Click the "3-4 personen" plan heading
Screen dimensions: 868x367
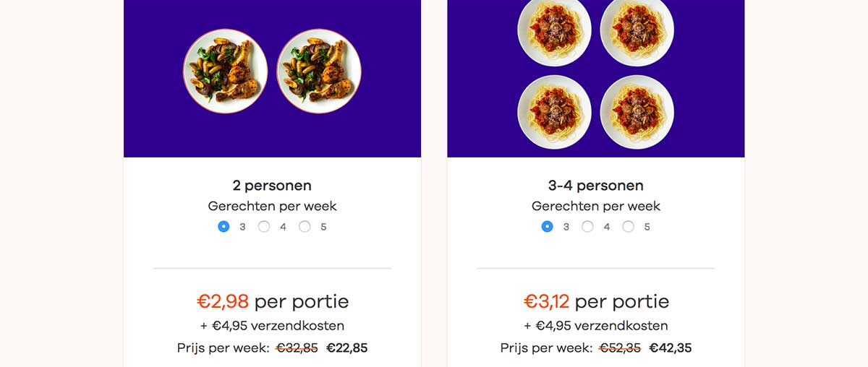click(x=595, y=186)
